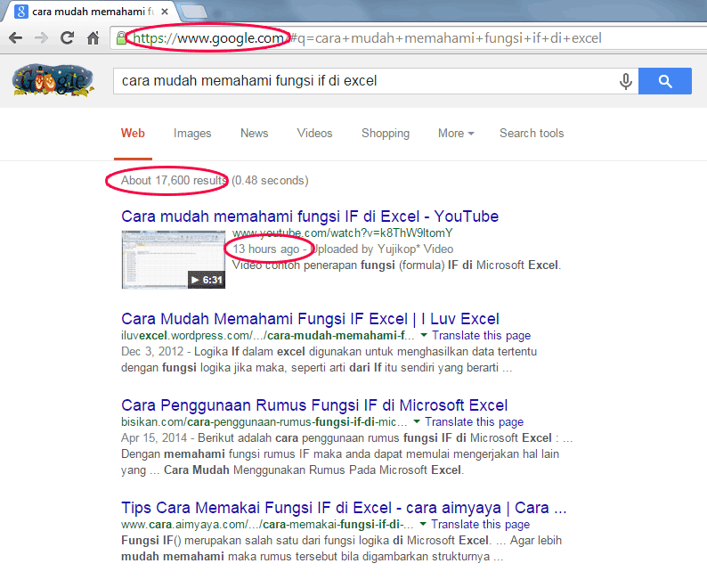Click the microphone voice search icon

coord(625,81)
